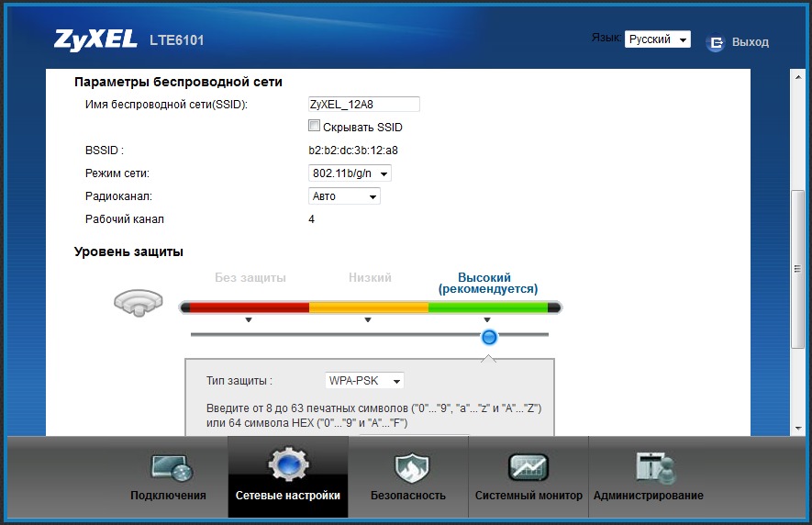Select the Низкий security level label

(x=370, y=278)
